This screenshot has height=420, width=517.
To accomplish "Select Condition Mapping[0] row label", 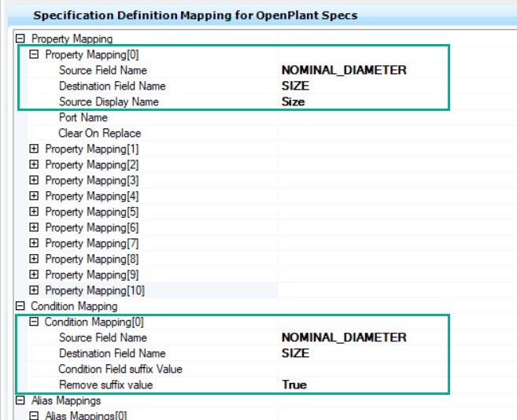I will (x=94, y=322).
